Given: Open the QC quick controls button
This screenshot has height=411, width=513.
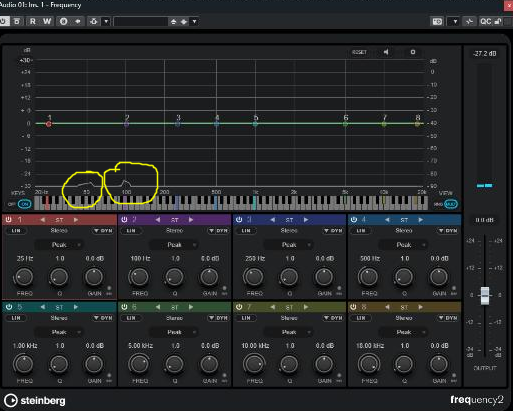Looking at the screenshot, I should [x=485, y=22].
